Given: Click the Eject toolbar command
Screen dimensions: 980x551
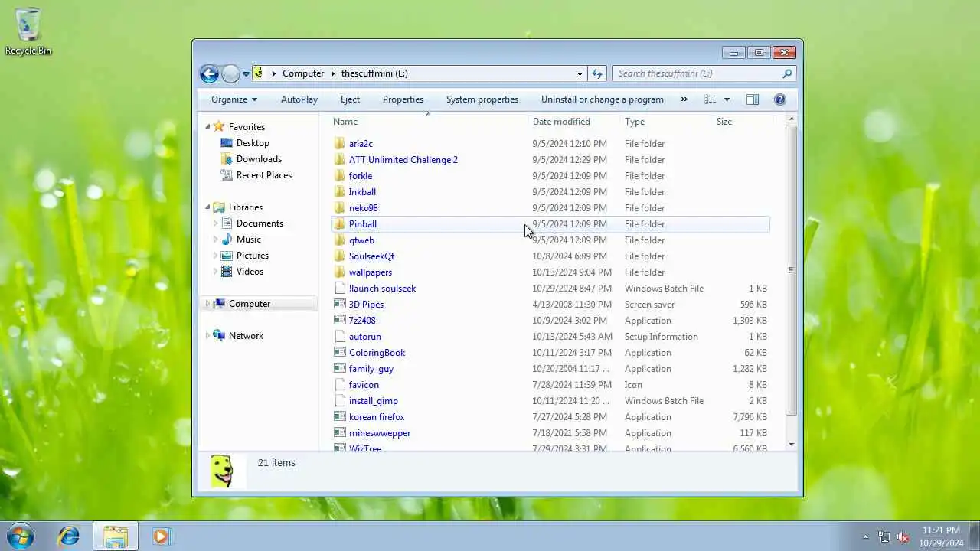Looking at the screenshot, I should (350, 99).
